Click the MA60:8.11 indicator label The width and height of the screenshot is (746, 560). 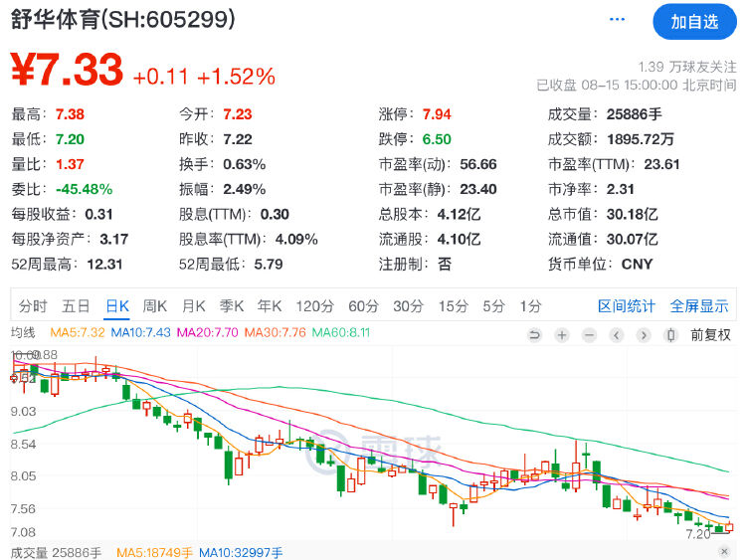coord(340,332)
